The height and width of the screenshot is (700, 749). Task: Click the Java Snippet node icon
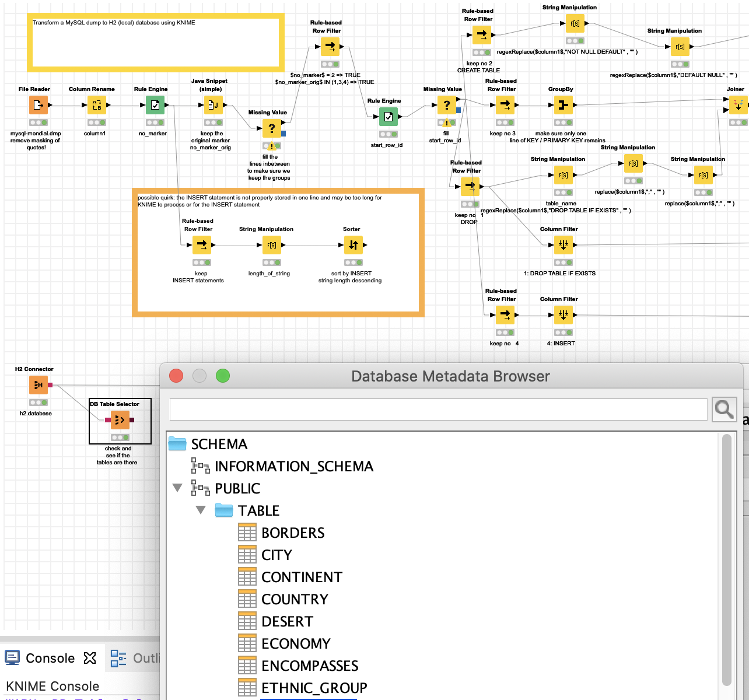[x=213, y=105]
